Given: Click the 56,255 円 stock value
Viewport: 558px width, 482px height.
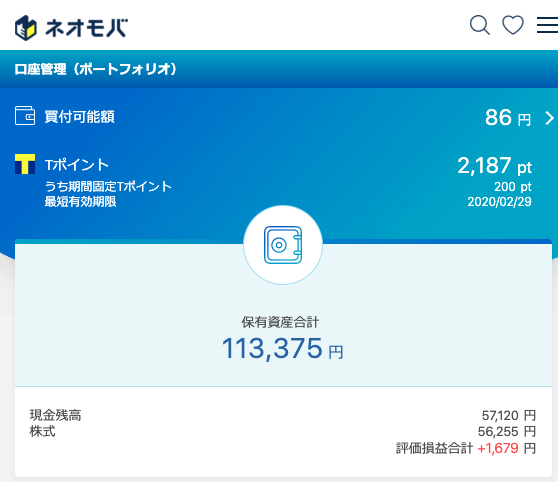Looking at the screenshot, I should [x=507, y=432].
